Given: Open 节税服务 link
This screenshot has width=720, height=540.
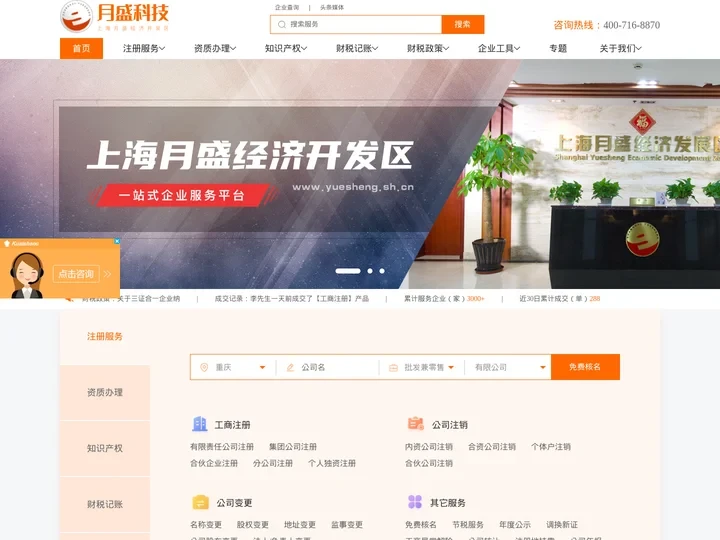Looking at the screenshot, I should (x=468, y=525).
